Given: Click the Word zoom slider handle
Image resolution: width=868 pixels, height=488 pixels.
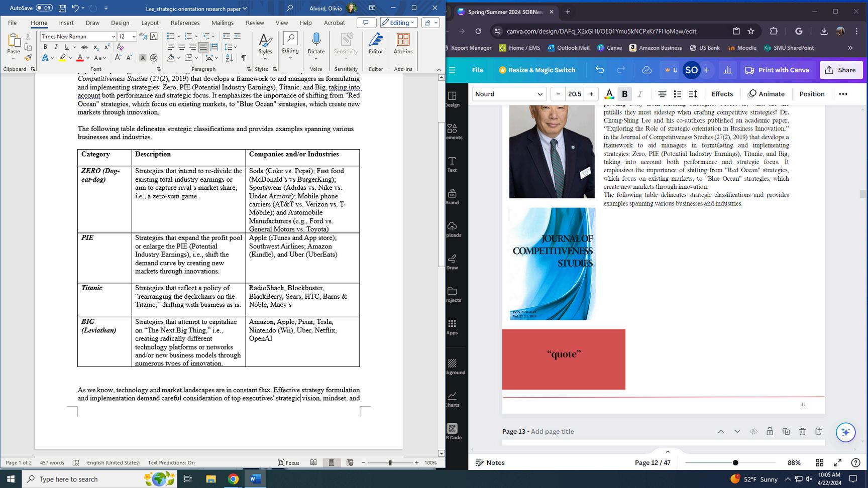Looking at the screenshot, I should (390, 463).
